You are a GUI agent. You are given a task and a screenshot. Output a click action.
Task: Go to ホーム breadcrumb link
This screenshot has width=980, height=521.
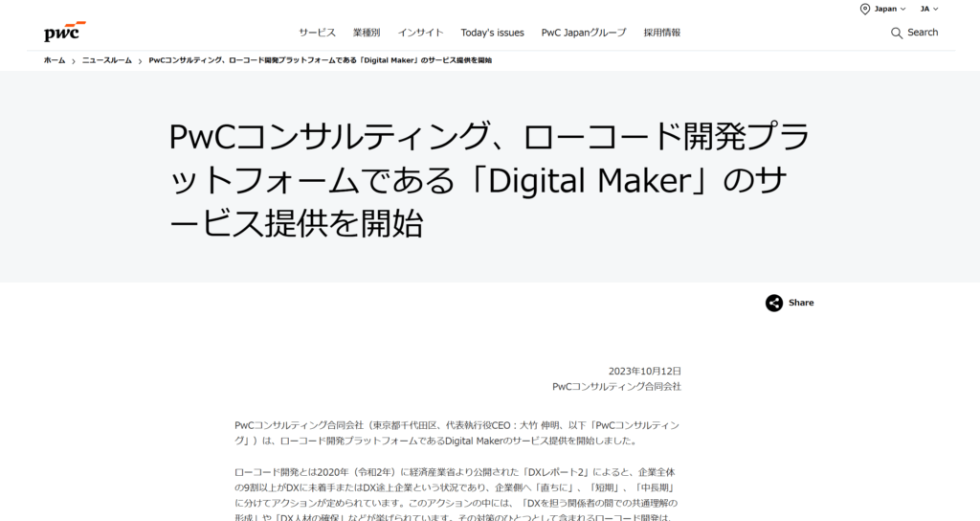[x=55, y=60]
